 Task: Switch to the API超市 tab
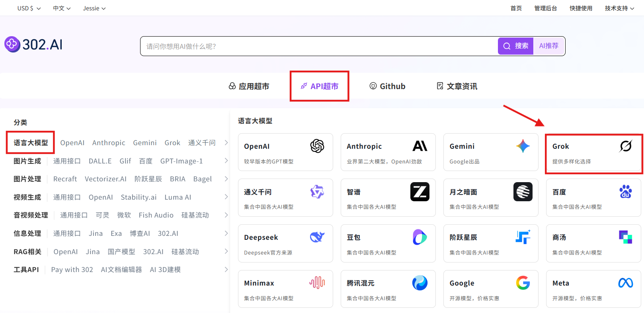click(x=319, y=86)
